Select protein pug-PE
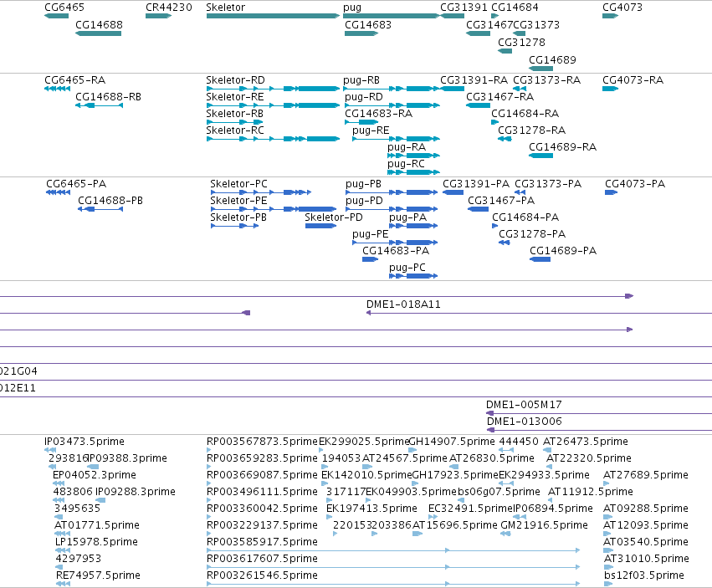Screen dimensions: 712x588 click(395, 243)
